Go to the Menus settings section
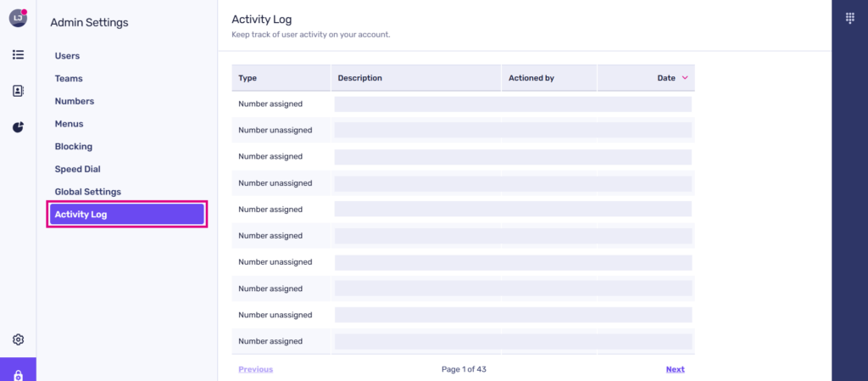Image resolution: width=868 pixels, height=381 pixels. (x=69, y=124)
